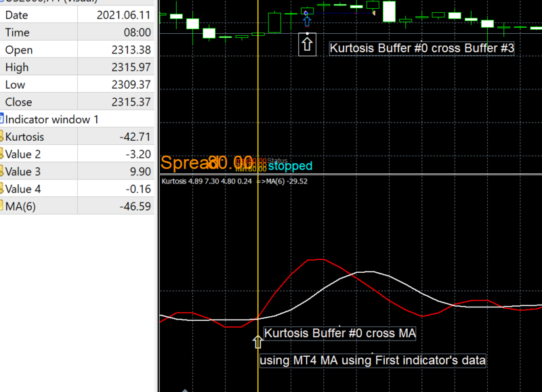
Task: Select the Close price 2315.37
Action: pyautogui.click(x=131, y=102)
